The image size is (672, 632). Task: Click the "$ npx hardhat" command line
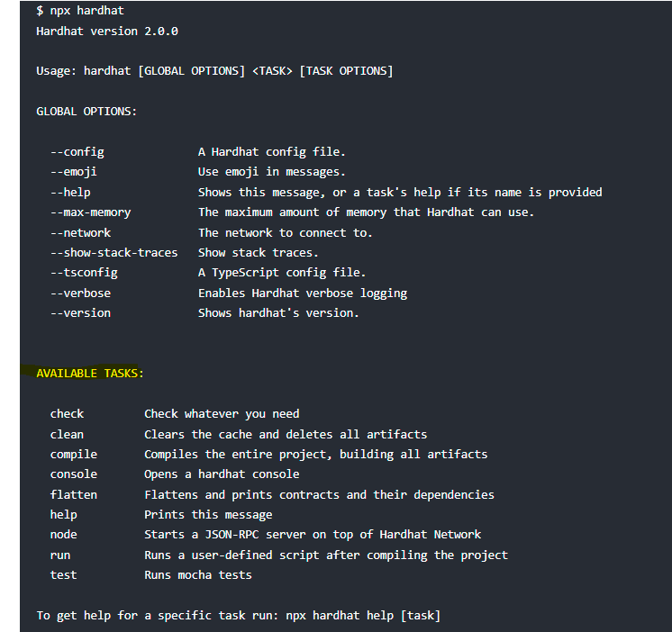(80, 11)
